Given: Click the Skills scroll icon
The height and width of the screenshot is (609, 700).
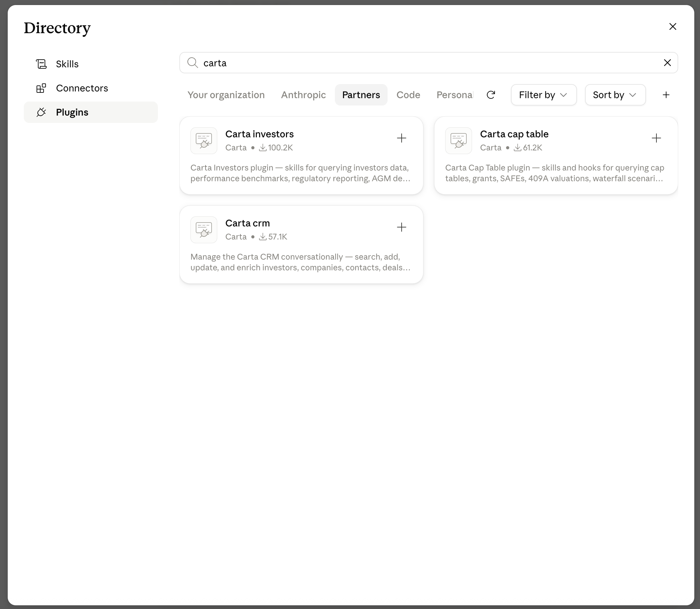Looking at the screenshot, I should pos(41,64).
